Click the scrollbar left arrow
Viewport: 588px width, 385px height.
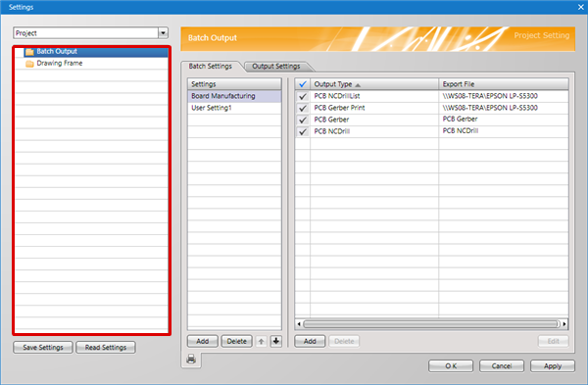299,324
